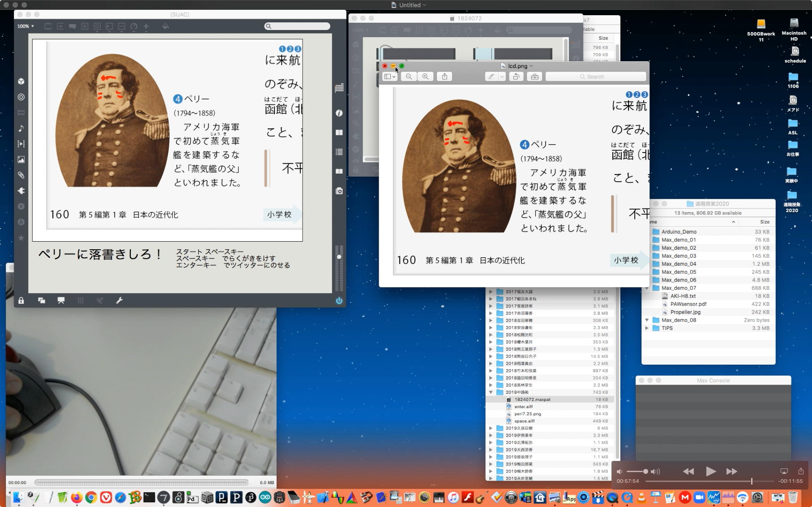Select the 1824072.maxpat file row
The width and height of the screenshot is (812, 507).
pyautogui.click(x=550, y=400)
